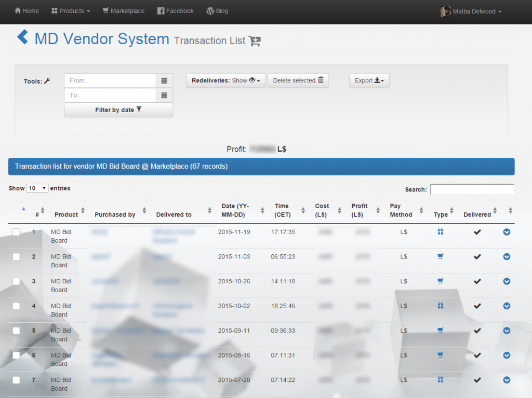Viewport: 532px width, 398px height.
Task: Select the checkbox on row 4
Action: pos(16,306)
